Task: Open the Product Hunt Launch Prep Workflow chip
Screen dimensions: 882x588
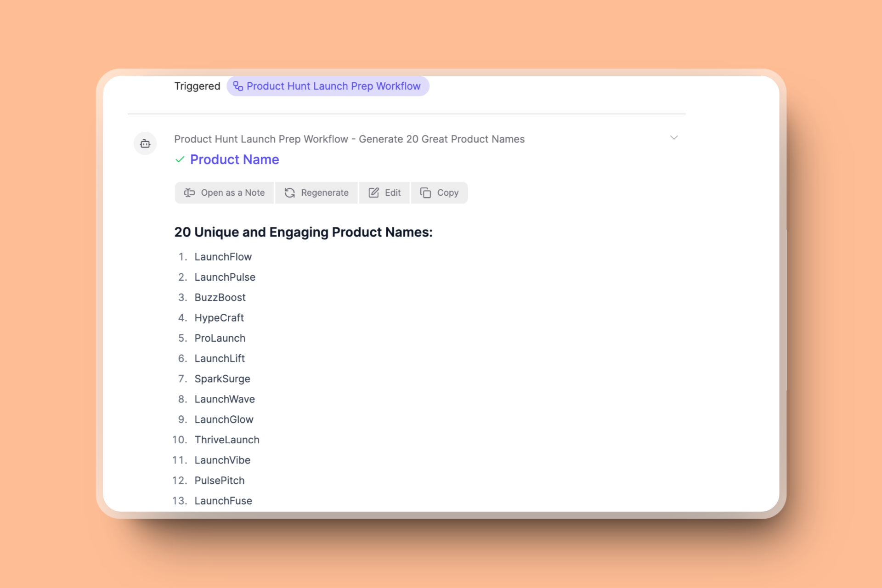Action: pyautogui.click(x=328, y=86)
